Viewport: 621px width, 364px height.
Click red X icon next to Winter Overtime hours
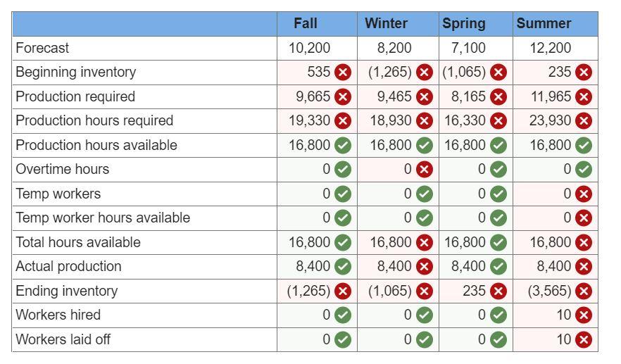(424, 170)
